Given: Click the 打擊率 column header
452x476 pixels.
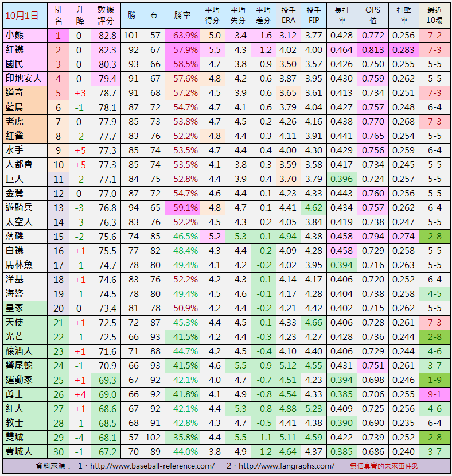Looking at the screenshot, I should (x=404, y=16).
